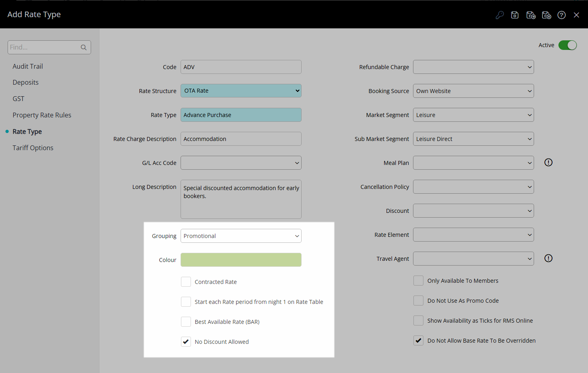Click the info icon beside Meal Plan
The height and width of the screenshot is (373, 588).
(548, 163)
